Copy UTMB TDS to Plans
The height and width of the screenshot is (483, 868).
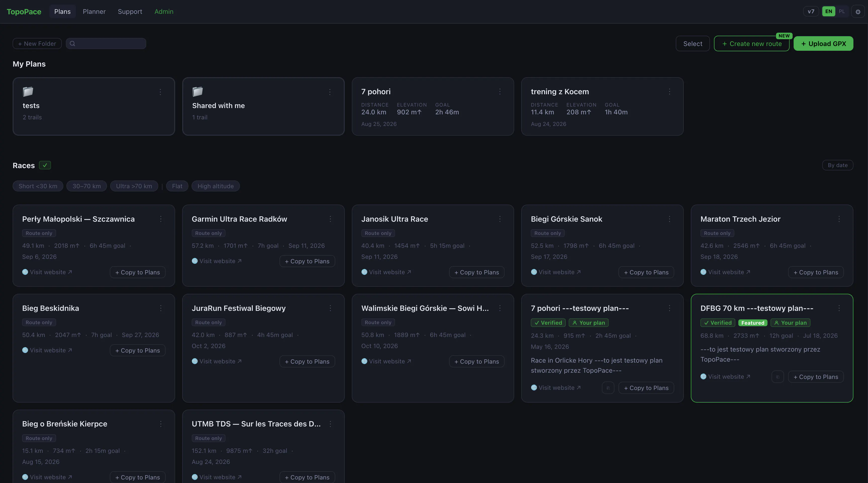pyautogui.click(x=307, y=477)
